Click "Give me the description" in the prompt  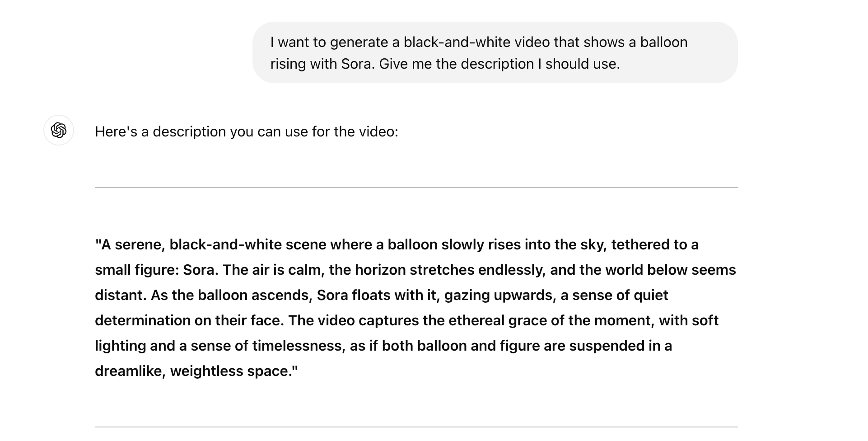click(456, 64)
